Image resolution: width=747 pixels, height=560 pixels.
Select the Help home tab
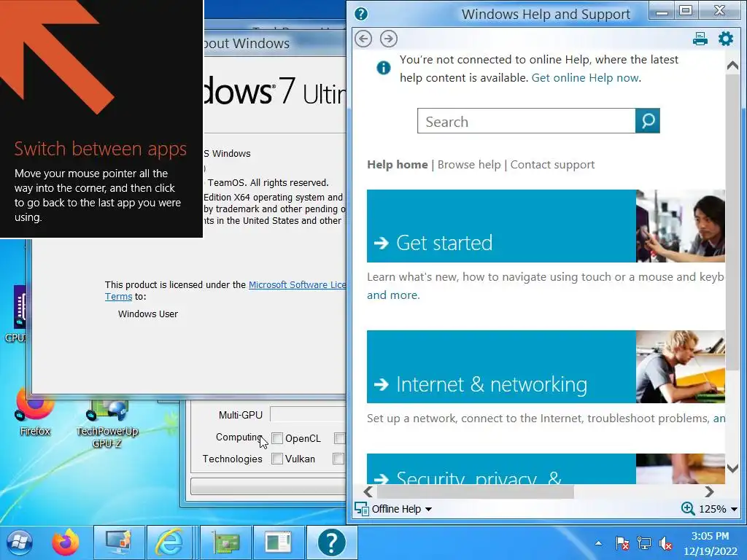pyautogui.click(x=398, y=165)
